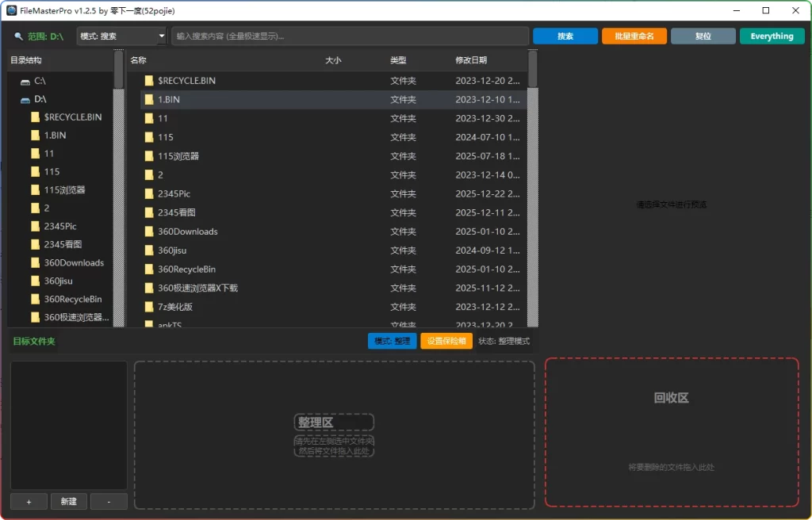Open the 模式: 搜索 dropdown menu
The height and width of the screenshot is (520, 812).
coord(121,36)
